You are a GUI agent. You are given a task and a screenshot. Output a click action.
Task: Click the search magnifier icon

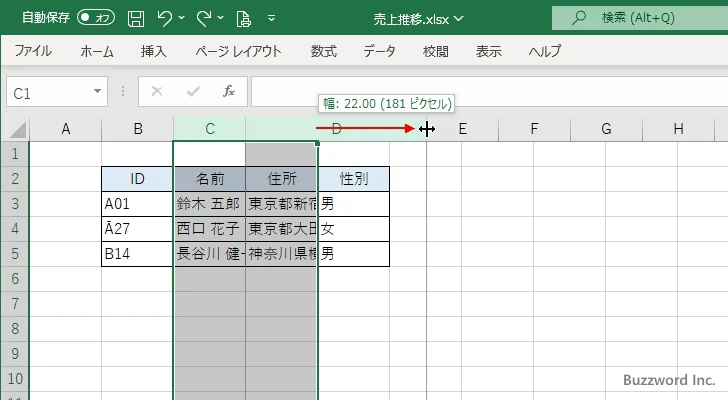(578, 18)
